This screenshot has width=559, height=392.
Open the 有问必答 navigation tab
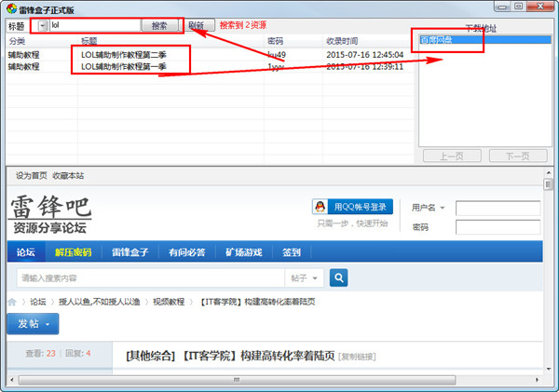coord(187,252)
